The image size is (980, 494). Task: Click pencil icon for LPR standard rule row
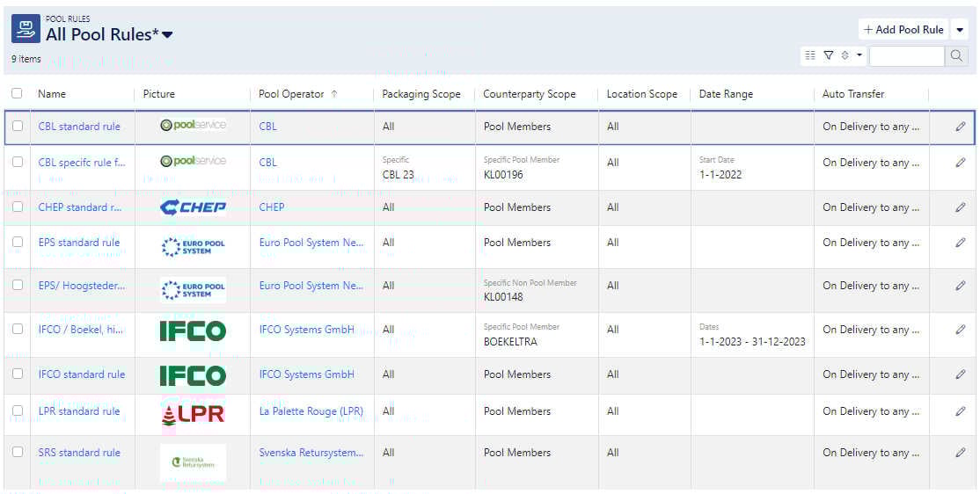click(x=961, y=411)
